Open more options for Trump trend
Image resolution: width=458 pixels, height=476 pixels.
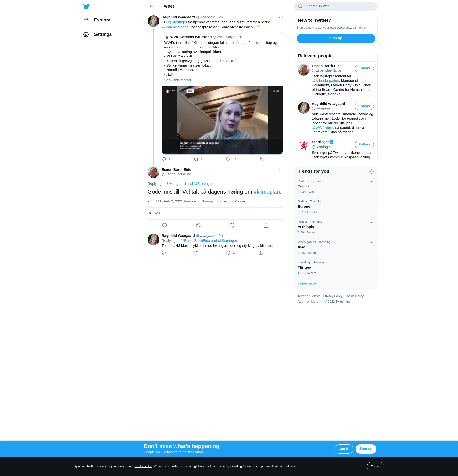371,182
